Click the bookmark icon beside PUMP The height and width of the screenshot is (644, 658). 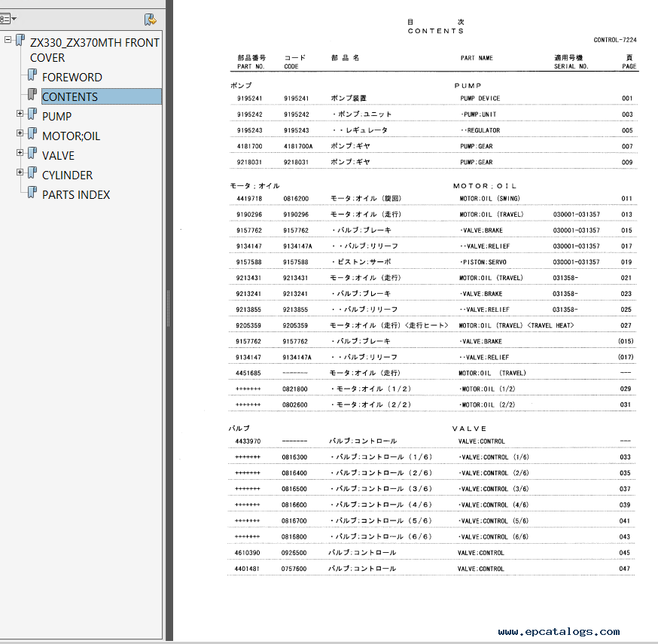(x=32, y=114)
